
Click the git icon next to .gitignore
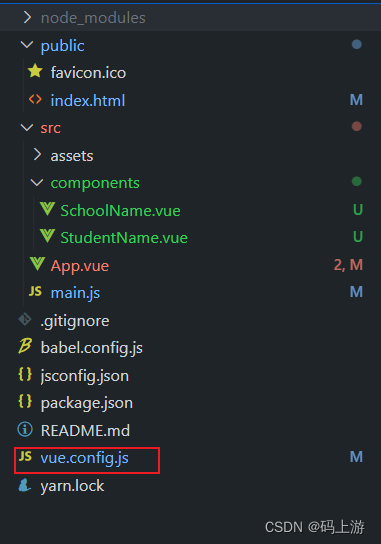25,319
